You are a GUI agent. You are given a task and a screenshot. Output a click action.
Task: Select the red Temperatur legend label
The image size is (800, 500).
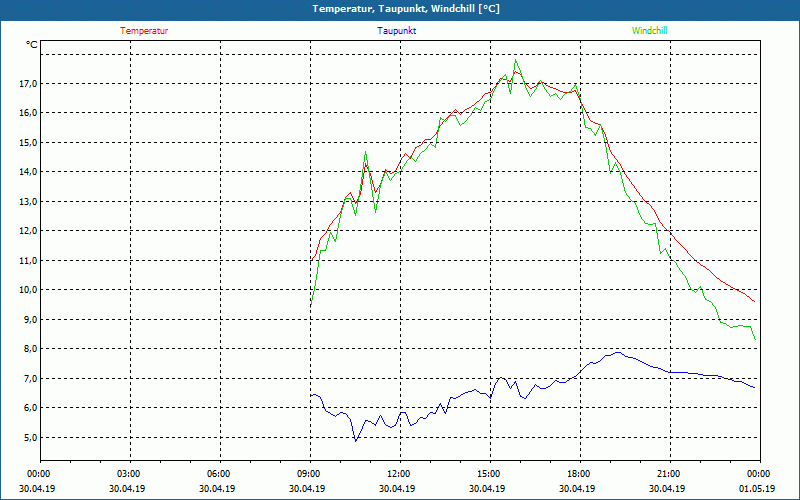(x=144, y=31)
